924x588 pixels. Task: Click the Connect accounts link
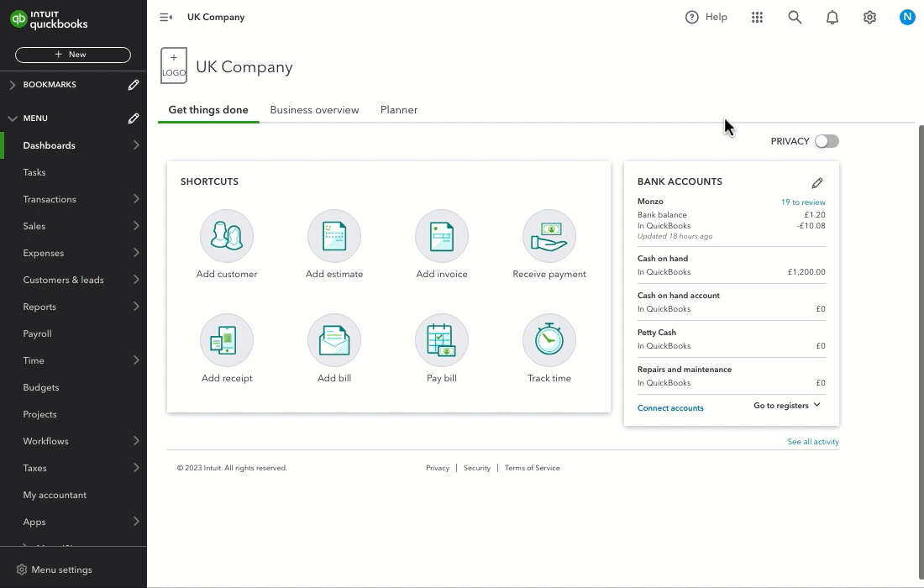pos(670,407)
